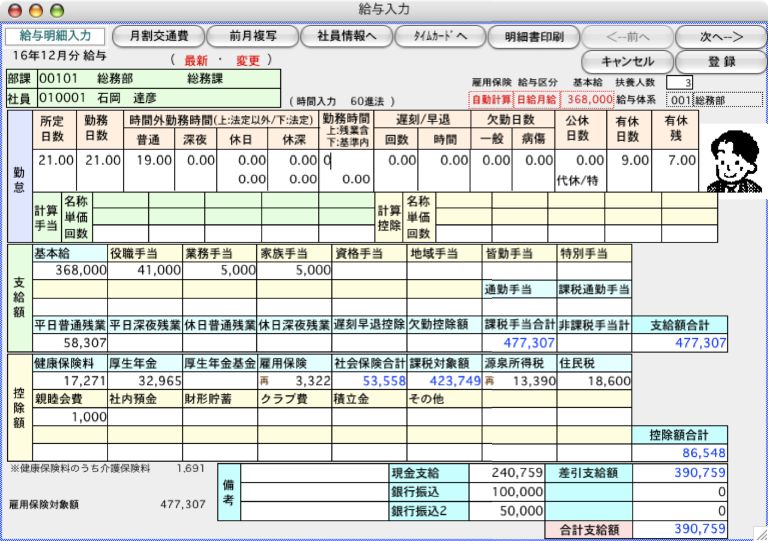
Task: Click the red 最新 link
Action: 196,60
